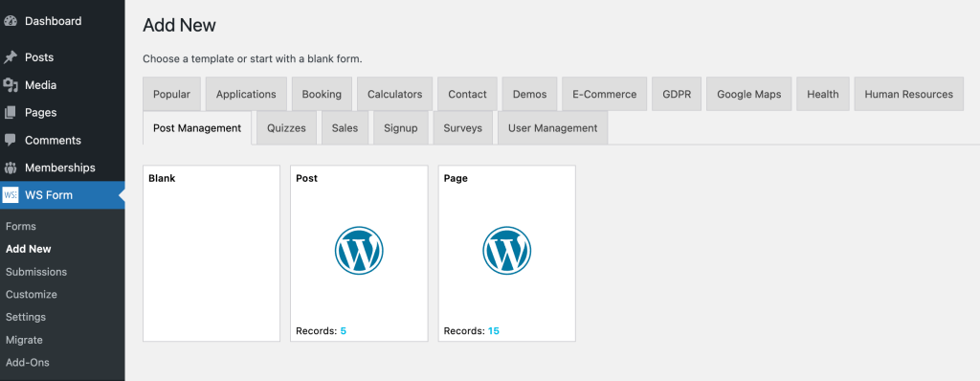Open the Customize submenu link

pyautogui.click(x=32, y=294)
